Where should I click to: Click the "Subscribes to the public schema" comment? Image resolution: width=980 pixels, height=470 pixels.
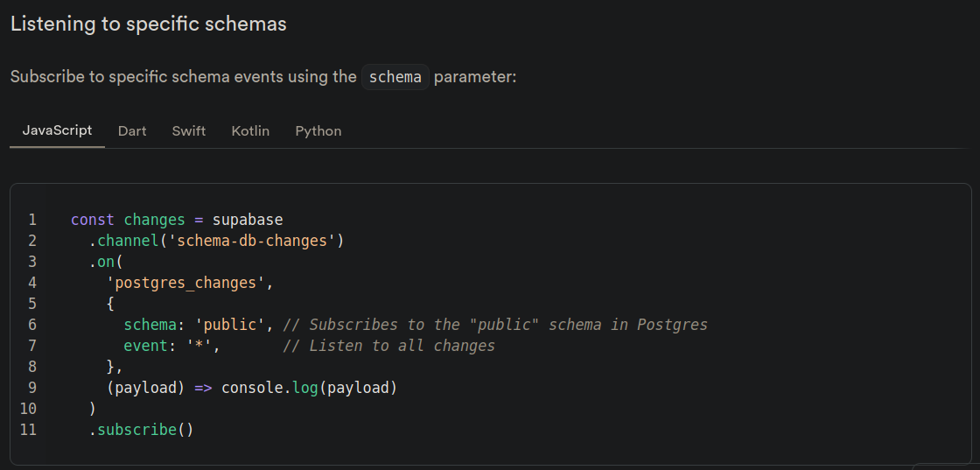(x=495, y=325)
